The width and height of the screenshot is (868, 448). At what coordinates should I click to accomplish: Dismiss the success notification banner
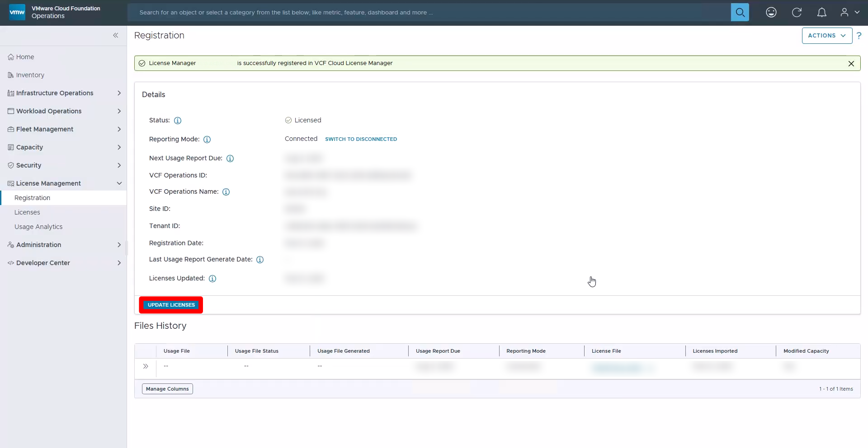[x=851, y=64]
